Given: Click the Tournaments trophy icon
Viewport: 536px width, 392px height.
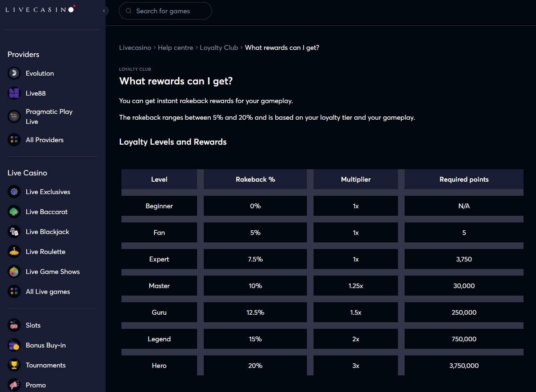Looking at the screenshot, I should (x=14, y=365).
